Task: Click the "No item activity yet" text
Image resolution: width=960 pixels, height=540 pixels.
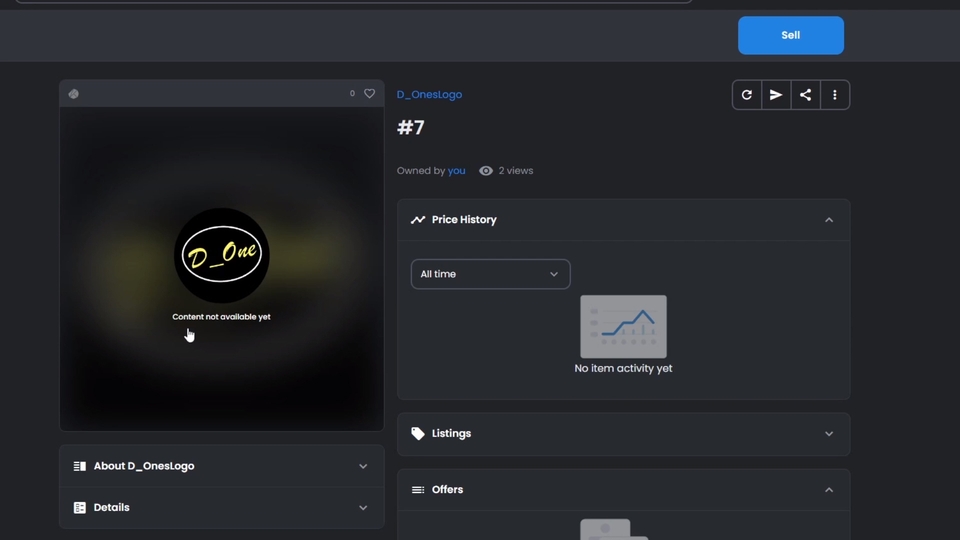Action: pos(623,369)
